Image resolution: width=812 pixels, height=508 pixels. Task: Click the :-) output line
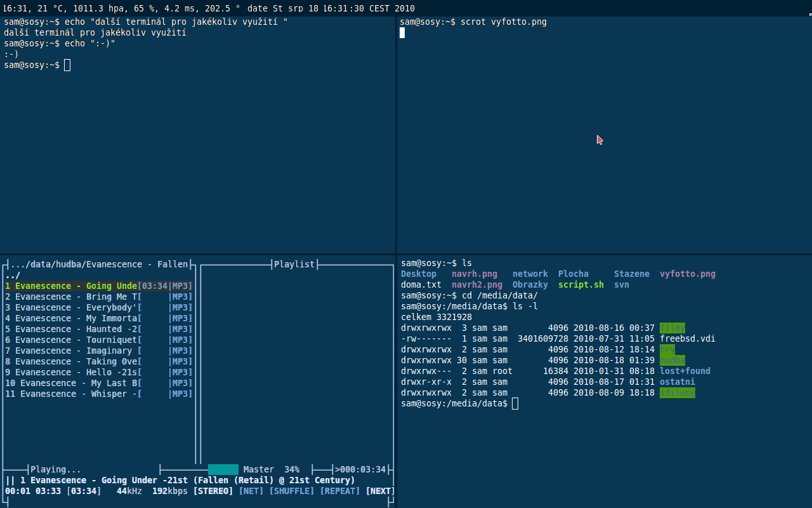tap(11, 54)
